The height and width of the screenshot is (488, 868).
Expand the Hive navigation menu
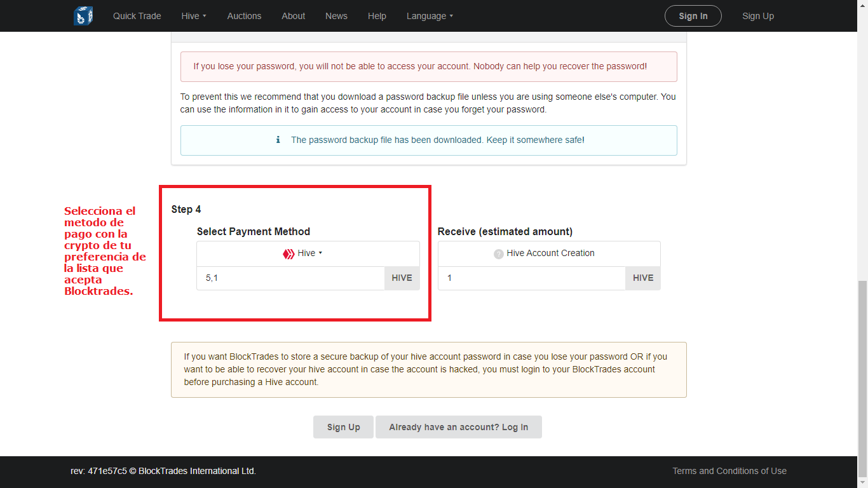(x=194, y=16)
